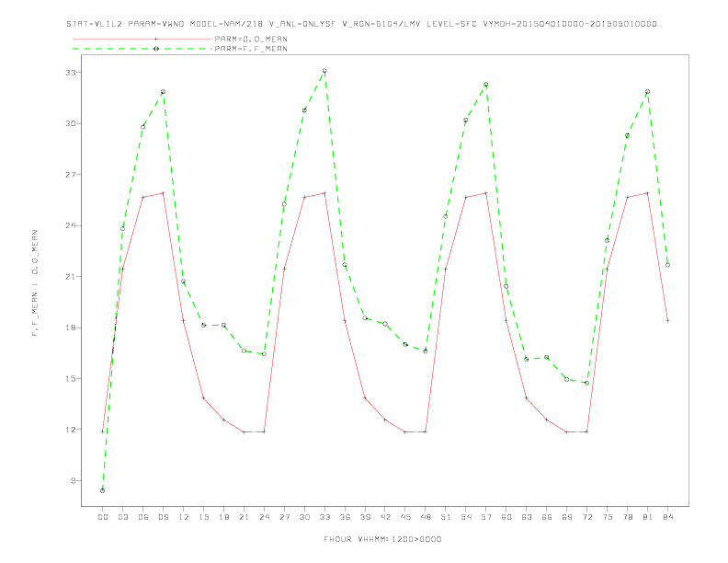Click x-axis hour label 00
This screenshot has width=728, height=563.
(103, 517)
